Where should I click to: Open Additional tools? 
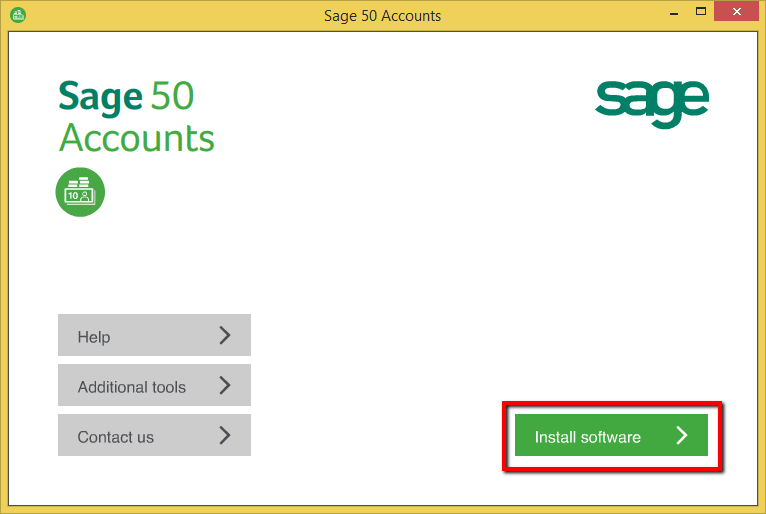[x=154, y=385]
